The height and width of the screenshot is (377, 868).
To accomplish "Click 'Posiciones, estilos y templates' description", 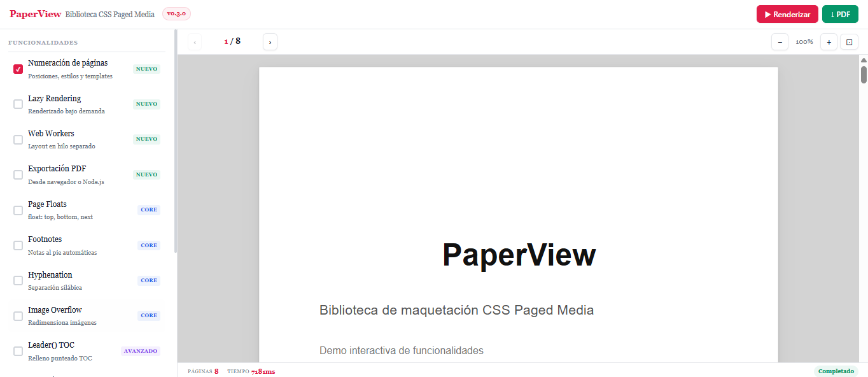I will pos(70,76).
